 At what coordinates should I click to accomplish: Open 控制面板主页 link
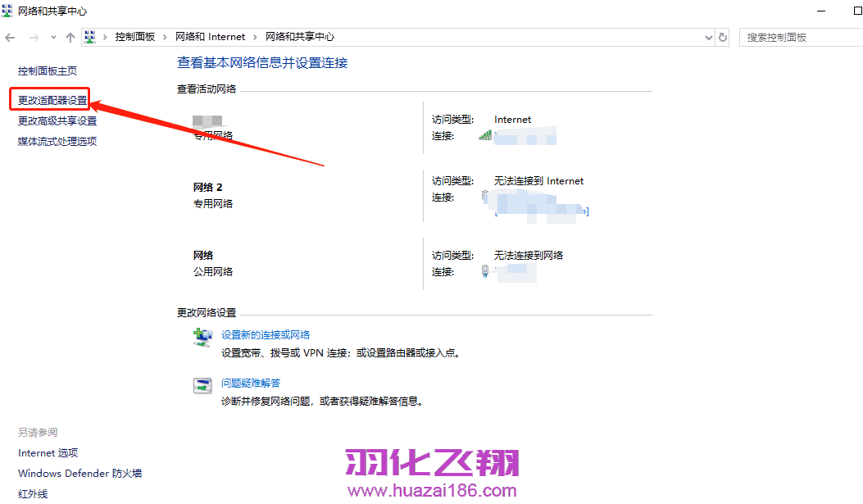tap(48, 71)
